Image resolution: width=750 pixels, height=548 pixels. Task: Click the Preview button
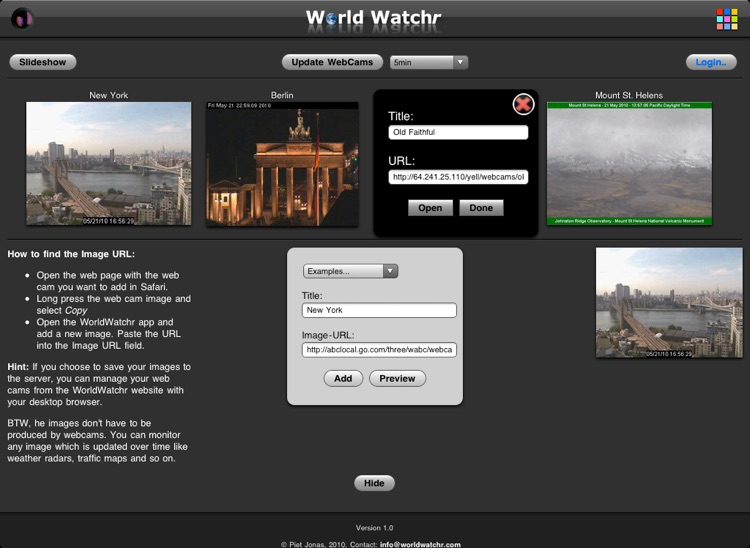[397, 378]
